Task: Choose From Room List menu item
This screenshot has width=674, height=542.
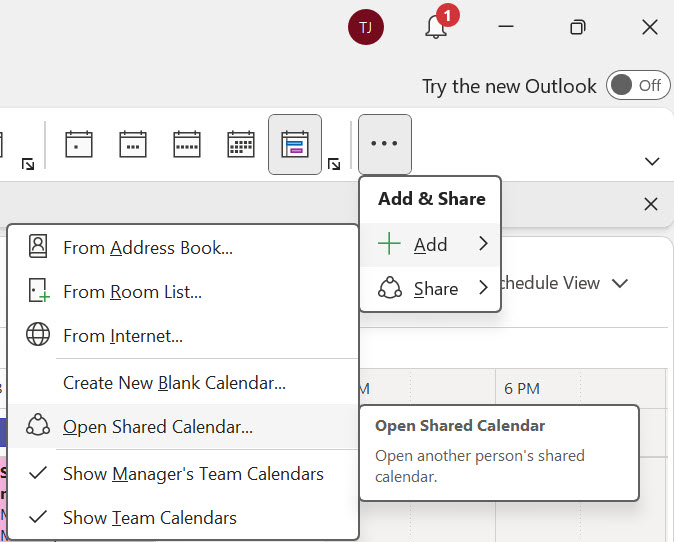Action: [x=183, y=291]
